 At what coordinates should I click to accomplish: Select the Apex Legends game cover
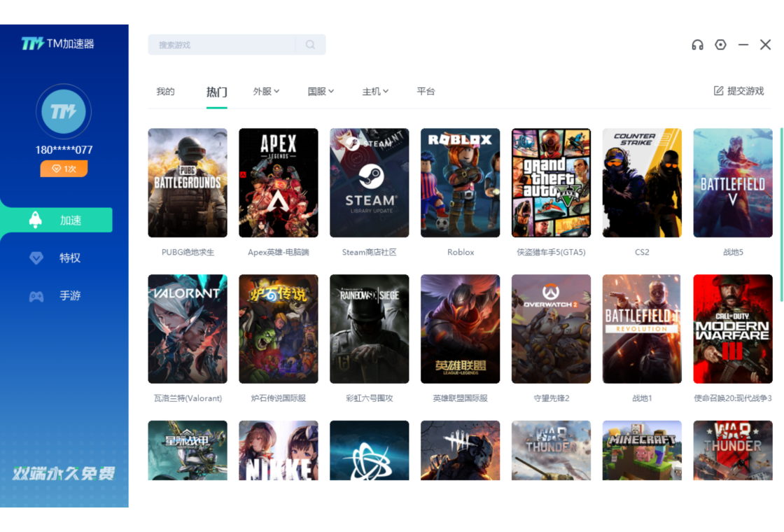[279, 183]
